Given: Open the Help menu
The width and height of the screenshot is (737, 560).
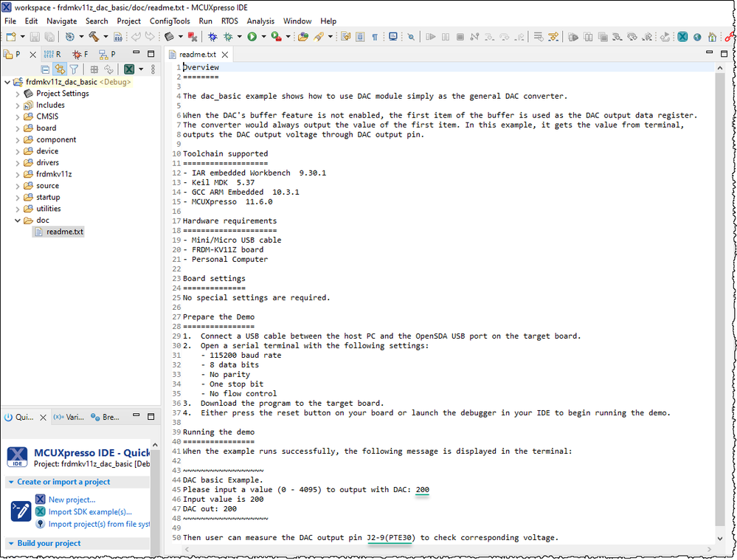Looking at the screenshot, I should 328,21.
